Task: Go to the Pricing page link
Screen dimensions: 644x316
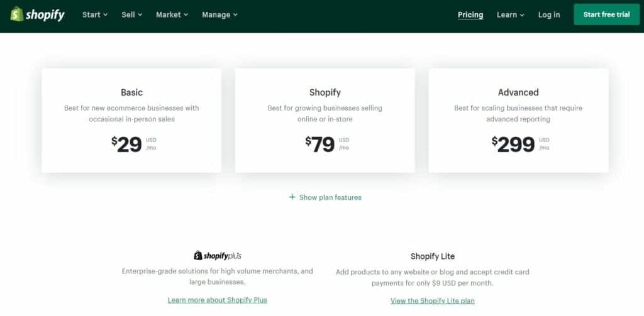Action: pyautogui.click(x=470, y=15)
